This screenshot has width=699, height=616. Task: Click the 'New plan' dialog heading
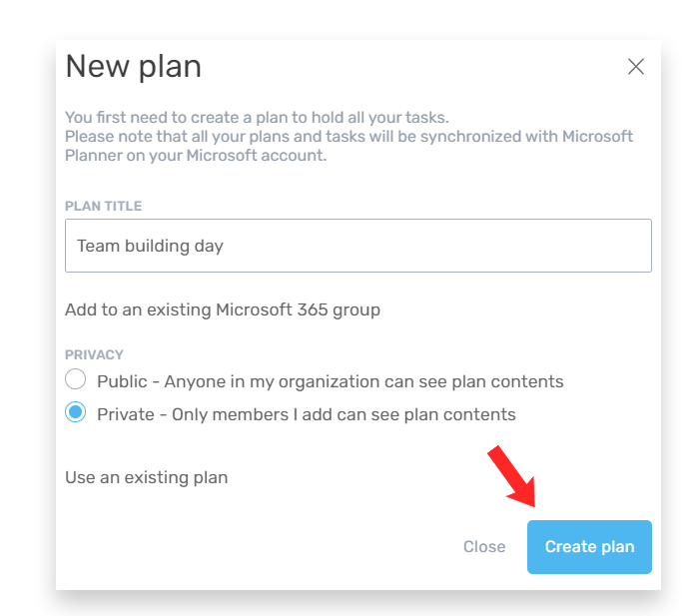(133, 67)
